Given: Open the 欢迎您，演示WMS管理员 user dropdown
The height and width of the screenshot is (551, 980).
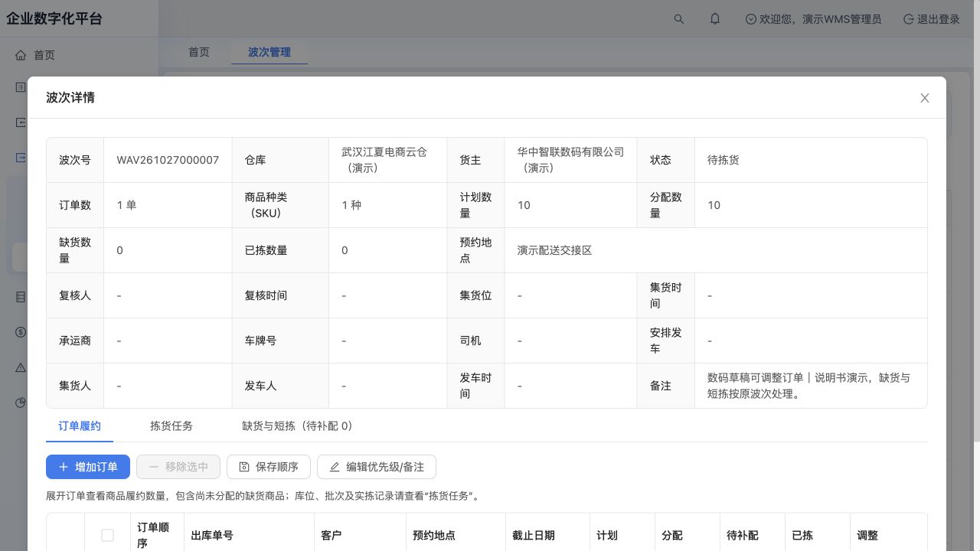Looking at the screenshot, I should click(813, 19).
